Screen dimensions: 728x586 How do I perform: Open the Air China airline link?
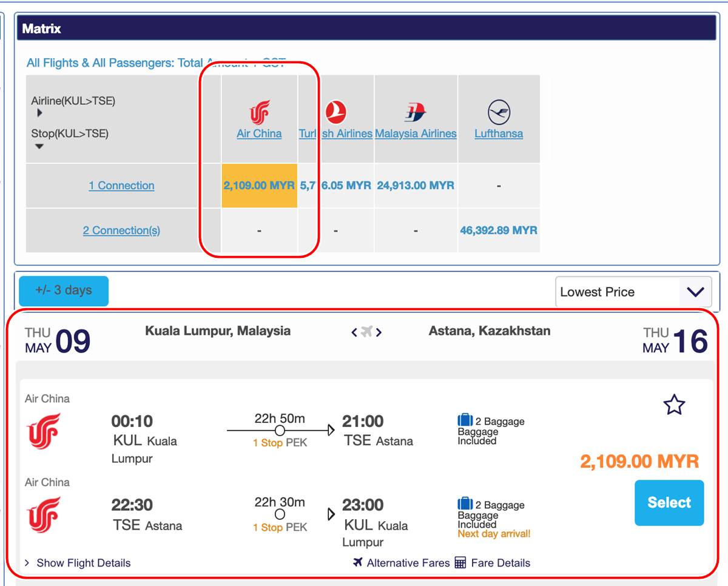pos(259,133)
